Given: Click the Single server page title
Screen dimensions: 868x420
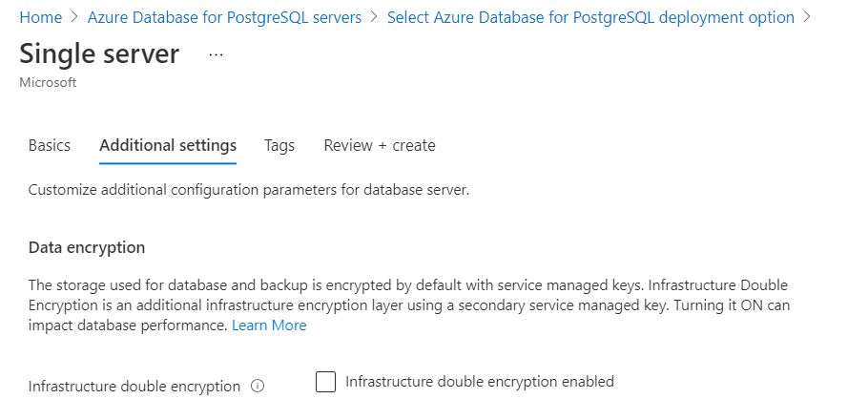Looking at the screenshot, I should pos(99,53).
